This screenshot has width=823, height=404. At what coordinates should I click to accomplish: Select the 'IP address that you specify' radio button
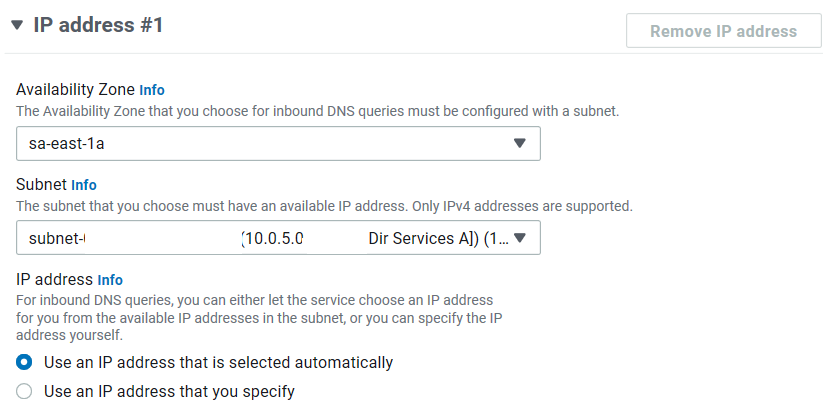24,391
